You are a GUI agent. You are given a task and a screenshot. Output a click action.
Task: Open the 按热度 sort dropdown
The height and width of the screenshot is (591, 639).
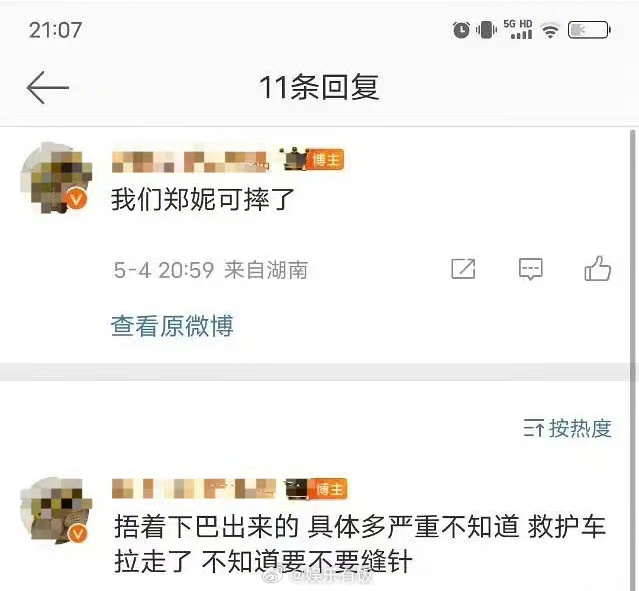coord(567,428)
